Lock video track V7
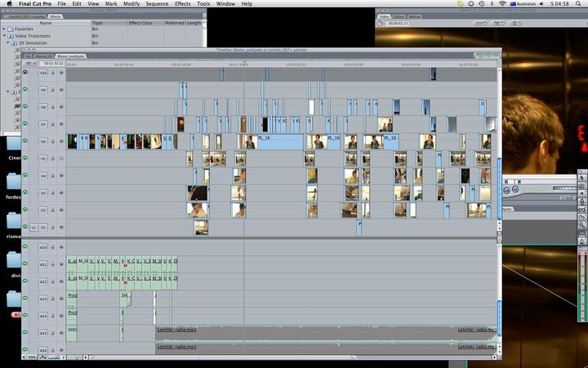Viewport: 588px width, 368px height. point(53,124)
